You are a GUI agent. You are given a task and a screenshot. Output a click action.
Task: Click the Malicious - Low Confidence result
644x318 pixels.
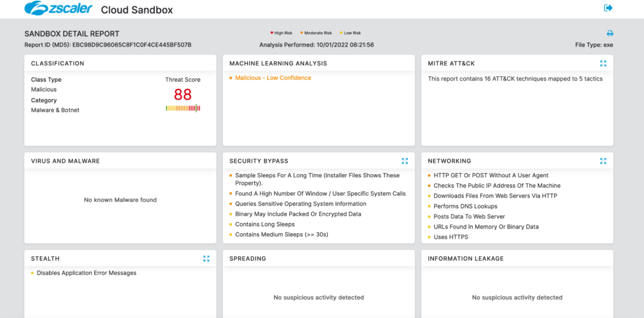coord(273,78)
